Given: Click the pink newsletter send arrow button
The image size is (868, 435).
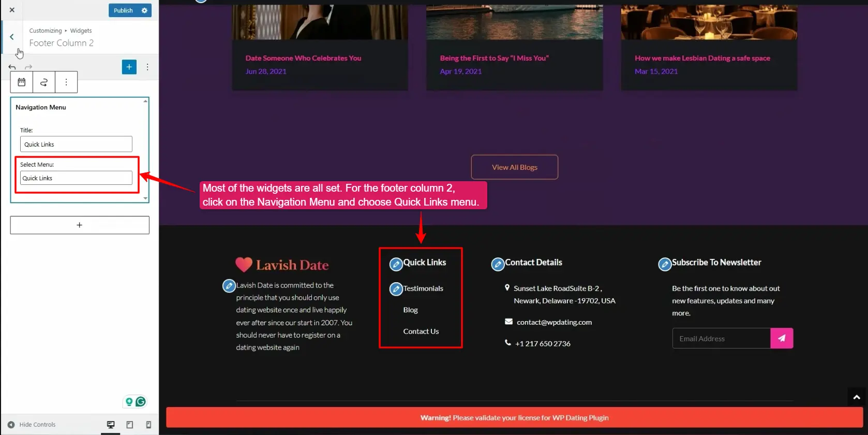Looking at the screenshot, I should pos(782,338).
